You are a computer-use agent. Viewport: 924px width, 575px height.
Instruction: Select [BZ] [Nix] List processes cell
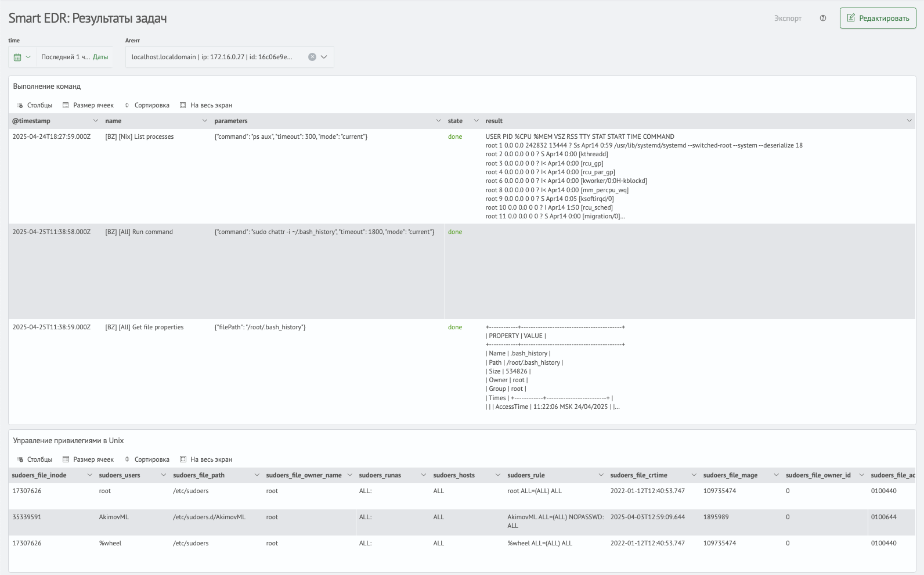(139, 136)
